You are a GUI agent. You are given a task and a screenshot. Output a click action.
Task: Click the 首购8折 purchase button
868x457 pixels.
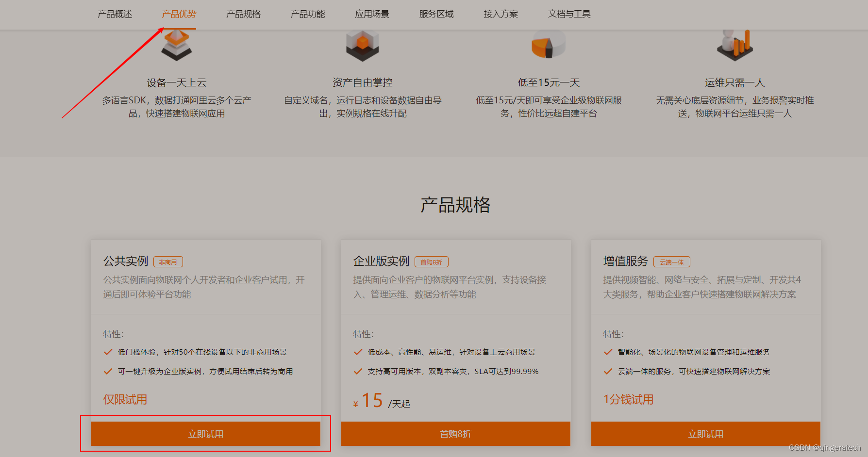[456, 434]
